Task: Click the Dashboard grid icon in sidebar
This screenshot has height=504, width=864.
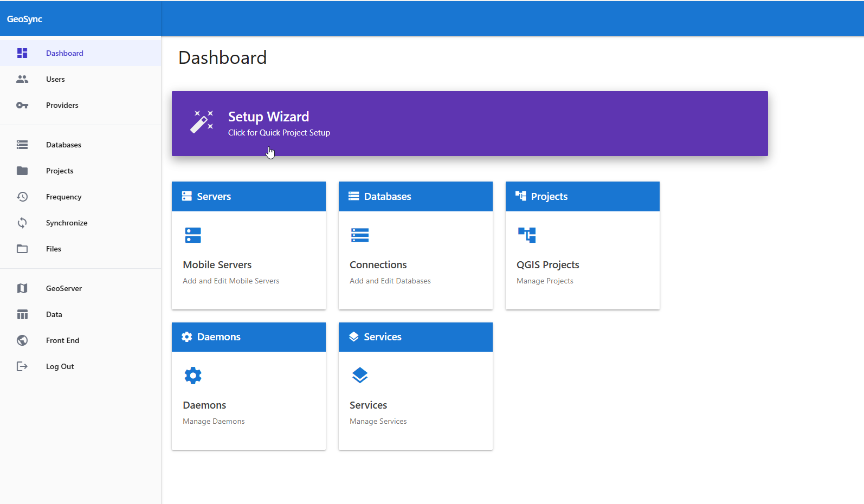Action: 22,53
